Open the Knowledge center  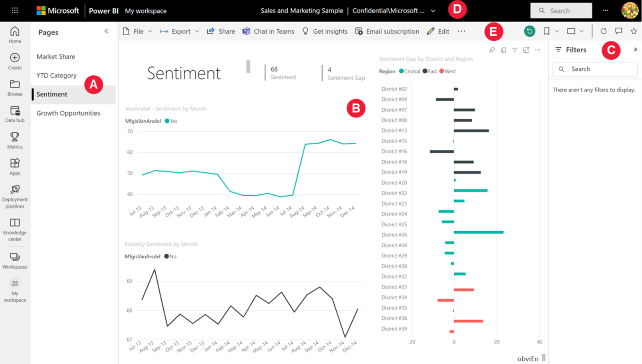pos(15,230)
